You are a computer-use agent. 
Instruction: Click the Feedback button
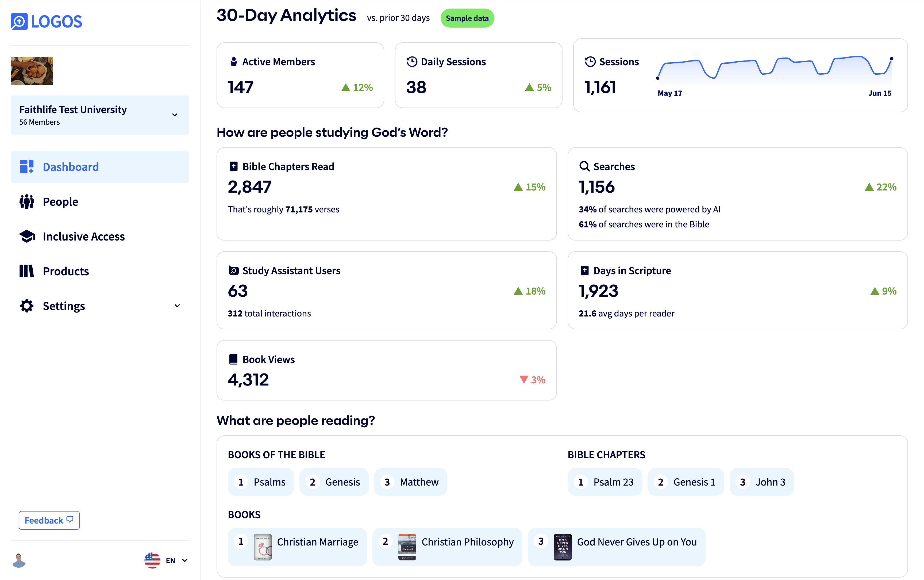[49, 521]
